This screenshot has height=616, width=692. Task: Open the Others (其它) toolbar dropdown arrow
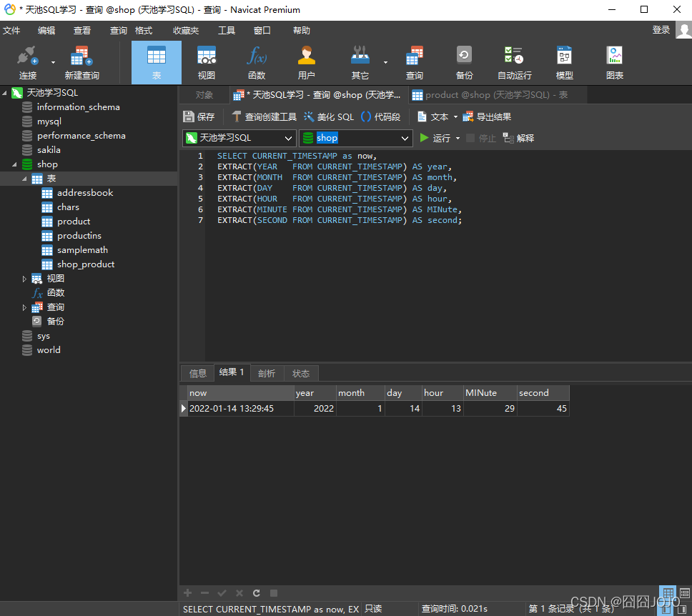click(x=386, y=63)
